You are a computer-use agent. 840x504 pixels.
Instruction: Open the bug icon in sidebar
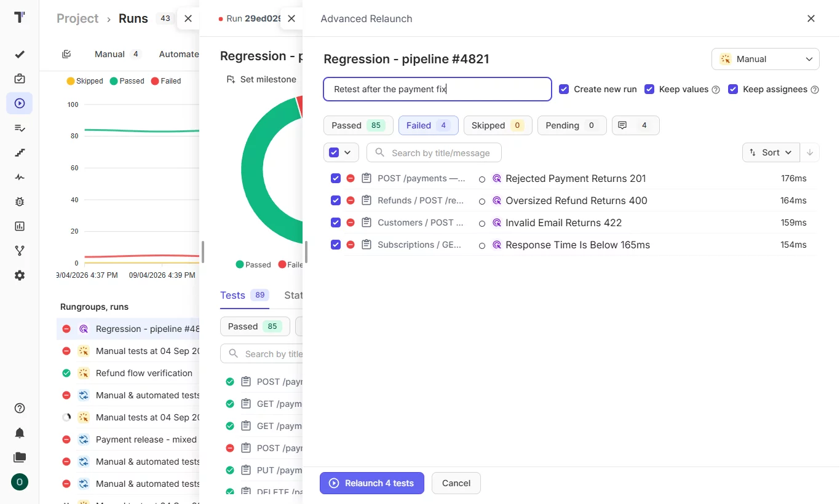pos(20,202)
